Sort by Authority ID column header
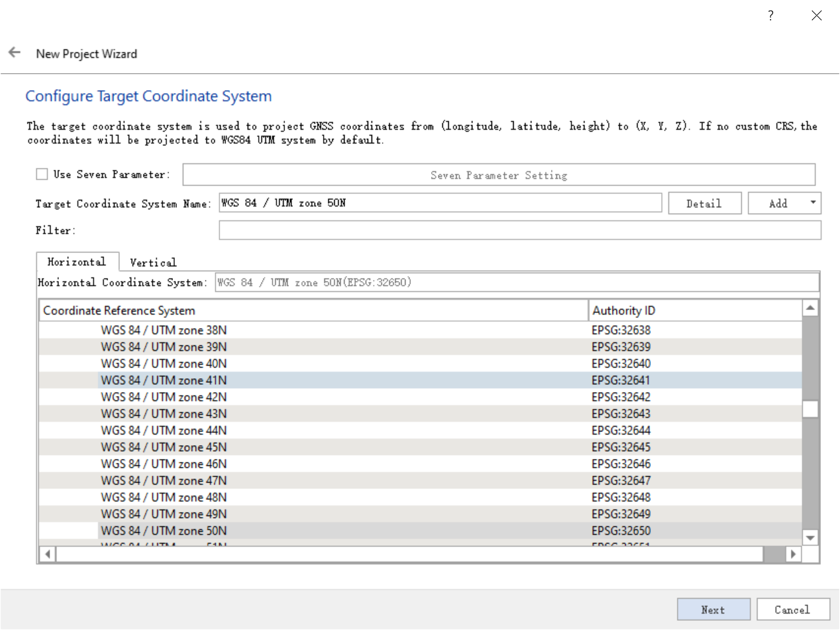 click(x=695, y=311)
